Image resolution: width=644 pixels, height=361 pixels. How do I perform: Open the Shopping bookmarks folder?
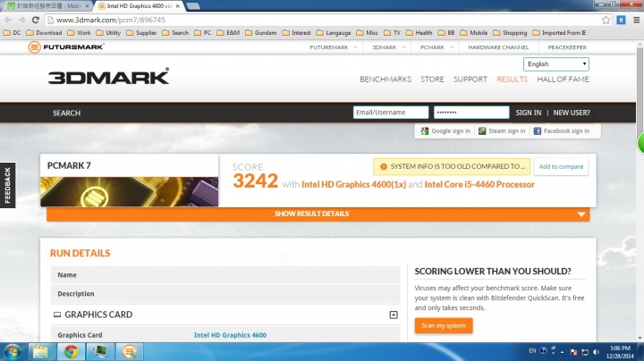[510, 33]
